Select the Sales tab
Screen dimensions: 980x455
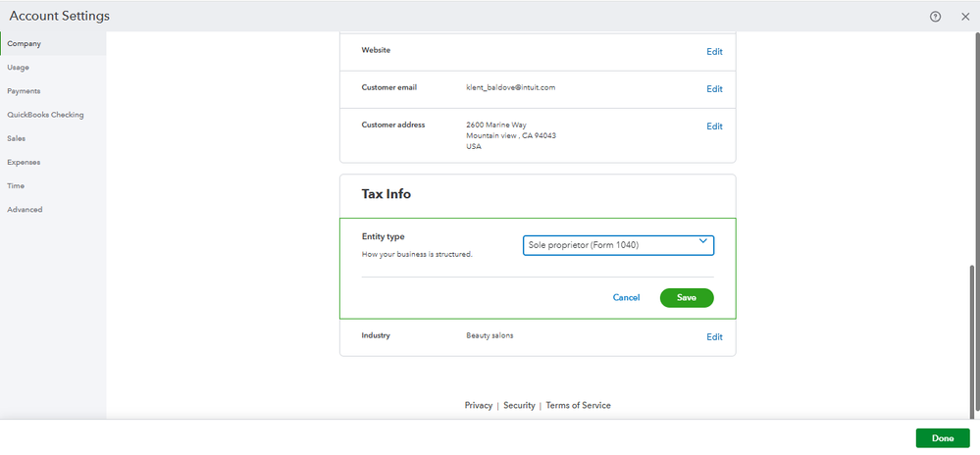click(16, 138)
